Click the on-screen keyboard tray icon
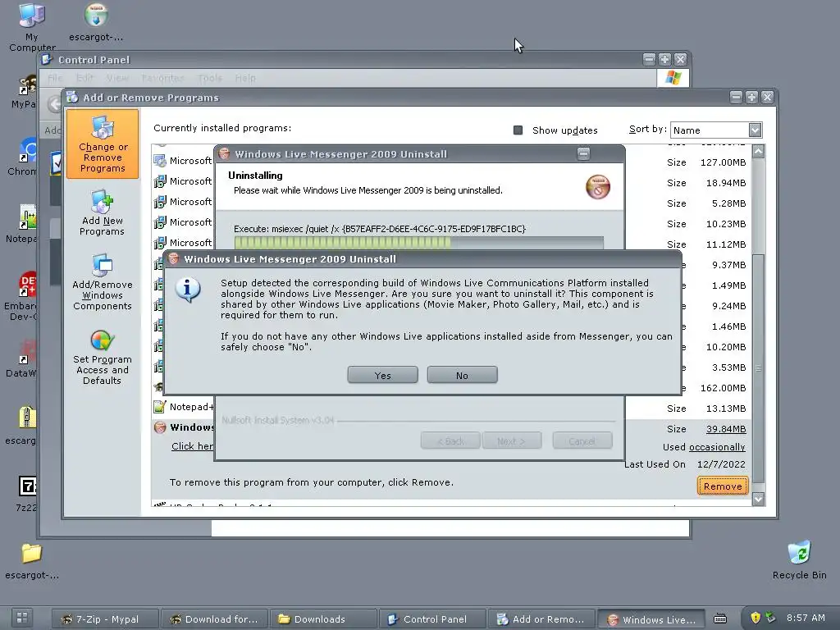 point(720,619)
